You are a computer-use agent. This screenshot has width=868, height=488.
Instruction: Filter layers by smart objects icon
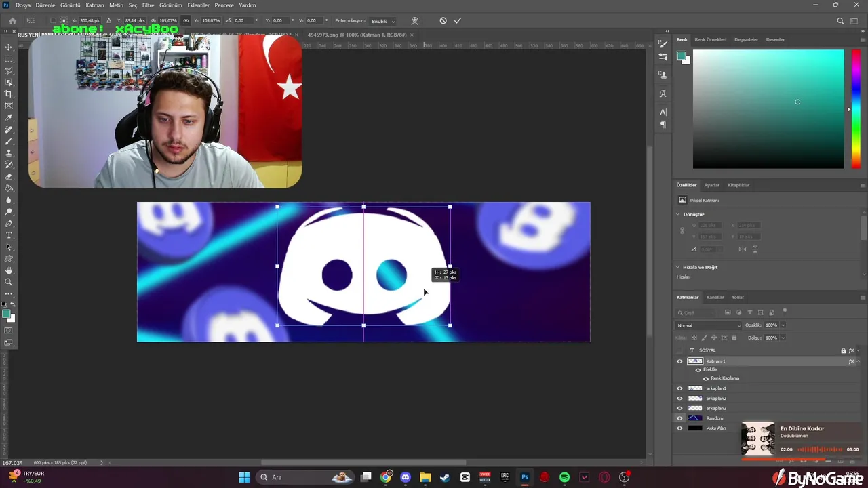tap(772, 312)
